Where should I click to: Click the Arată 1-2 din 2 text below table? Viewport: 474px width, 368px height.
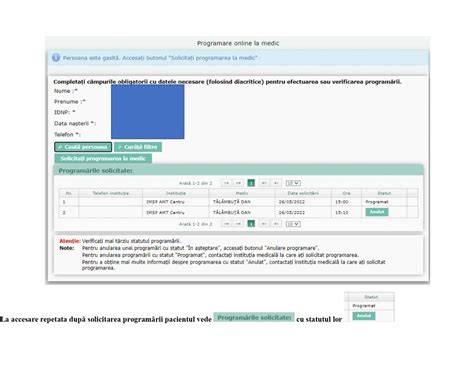click(196, 224)
